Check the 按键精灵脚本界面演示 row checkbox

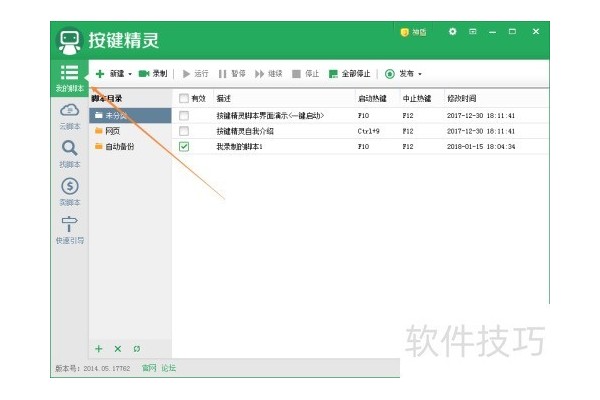[184, 115]
